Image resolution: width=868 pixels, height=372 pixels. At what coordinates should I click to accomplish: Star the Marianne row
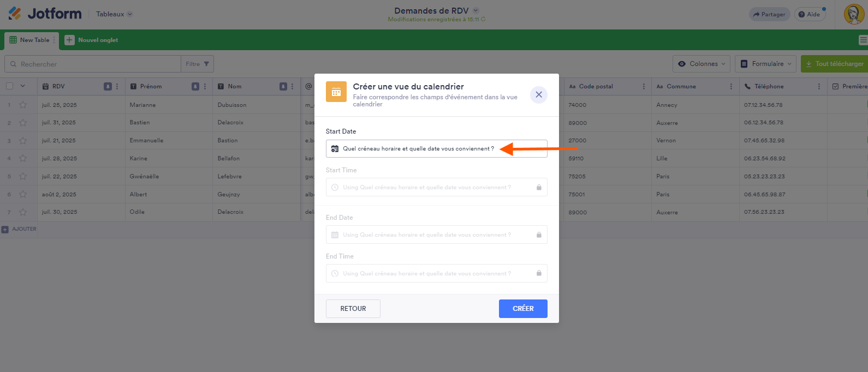pyautogui.click(x=23, y=105)
